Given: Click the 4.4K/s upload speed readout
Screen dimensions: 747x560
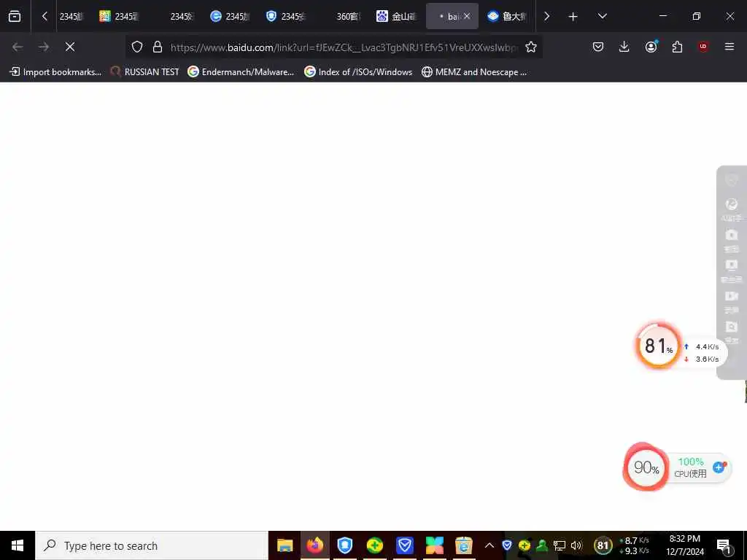Looking at the screenshot, I should click(702, 346).
